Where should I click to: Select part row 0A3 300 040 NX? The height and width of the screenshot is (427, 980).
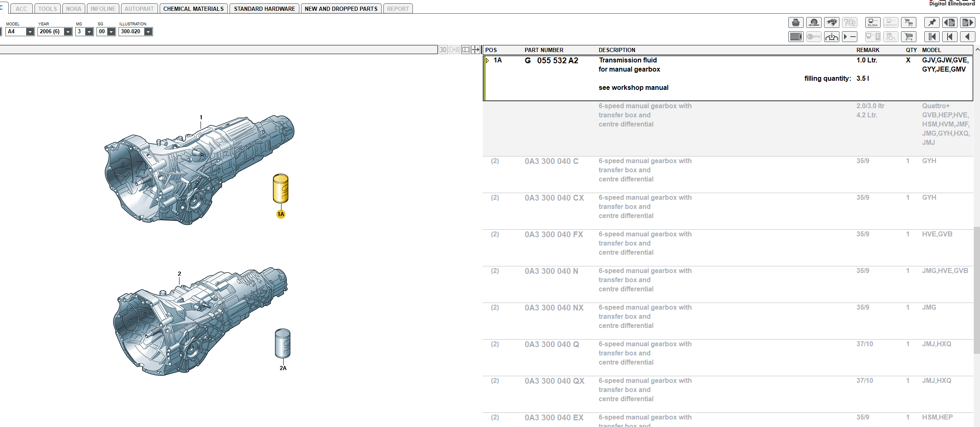point(728,321)
